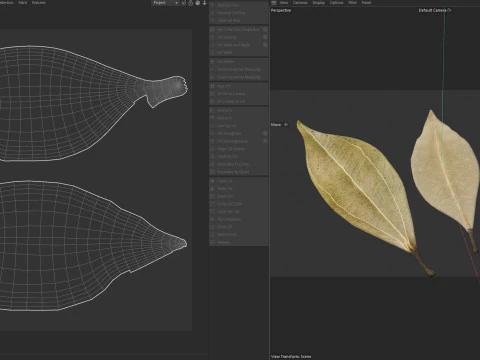Click solid round icon in UV toolbar

point(197,3)
